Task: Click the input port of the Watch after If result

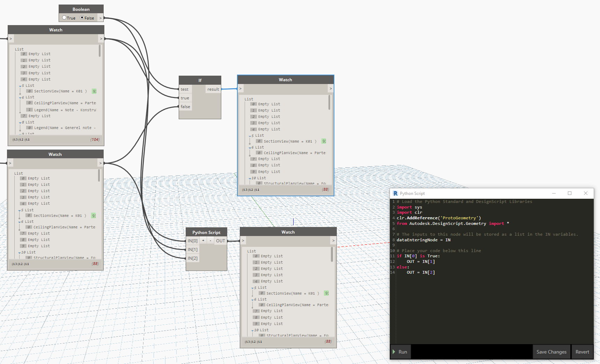Action: (240, 89)
